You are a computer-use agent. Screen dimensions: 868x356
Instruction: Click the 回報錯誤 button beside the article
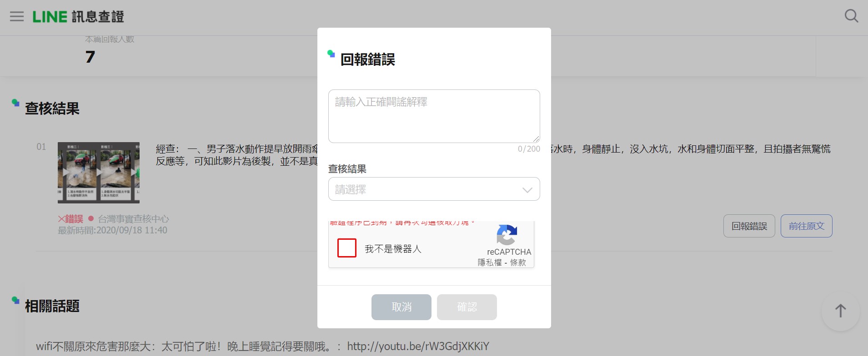[749, 226]
